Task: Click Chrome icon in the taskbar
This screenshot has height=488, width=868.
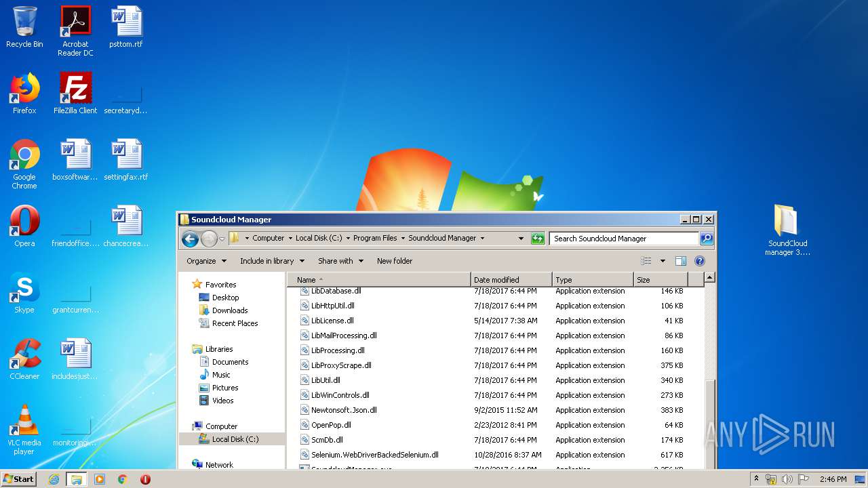Action: pos(122,479)
